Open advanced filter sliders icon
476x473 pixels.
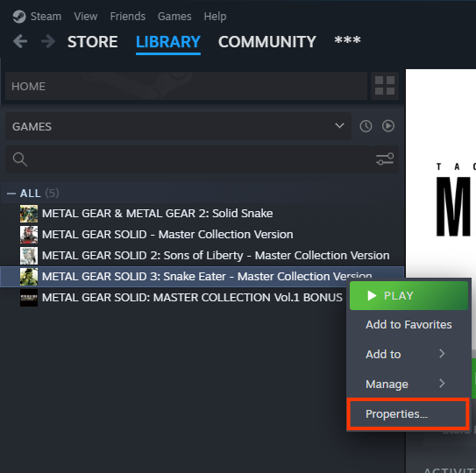pos(385,159)
